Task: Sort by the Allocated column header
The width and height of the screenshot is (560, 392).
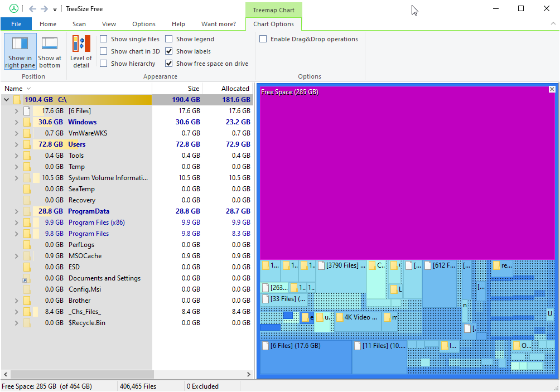Action: tap(228, 89)
